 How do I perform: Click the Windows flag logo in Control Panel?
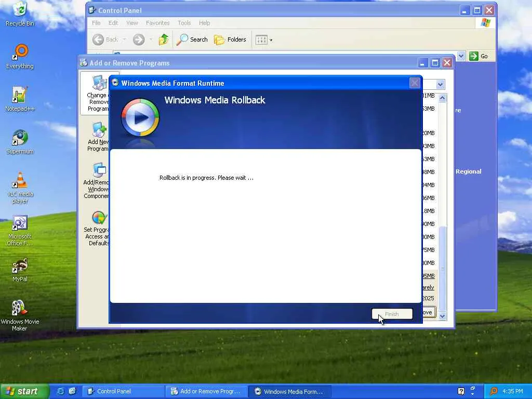(x=486, y=23)
